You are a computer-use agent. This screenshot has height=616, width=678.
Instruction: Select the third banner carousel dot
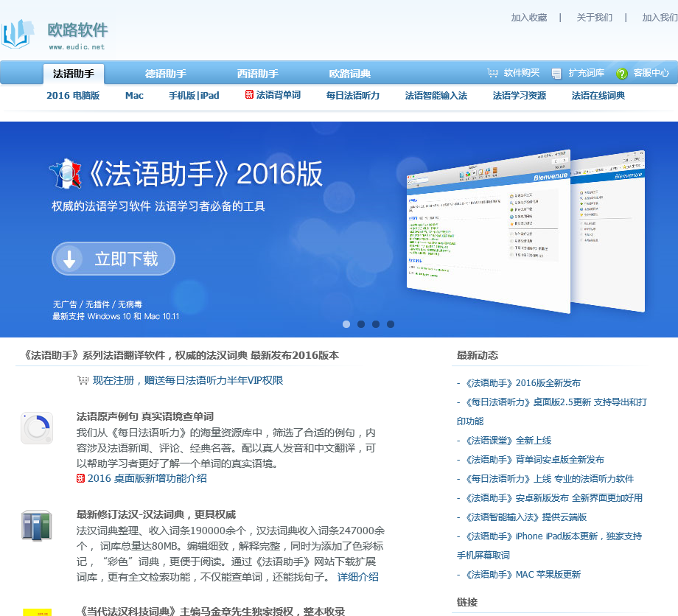click(376, 324)
